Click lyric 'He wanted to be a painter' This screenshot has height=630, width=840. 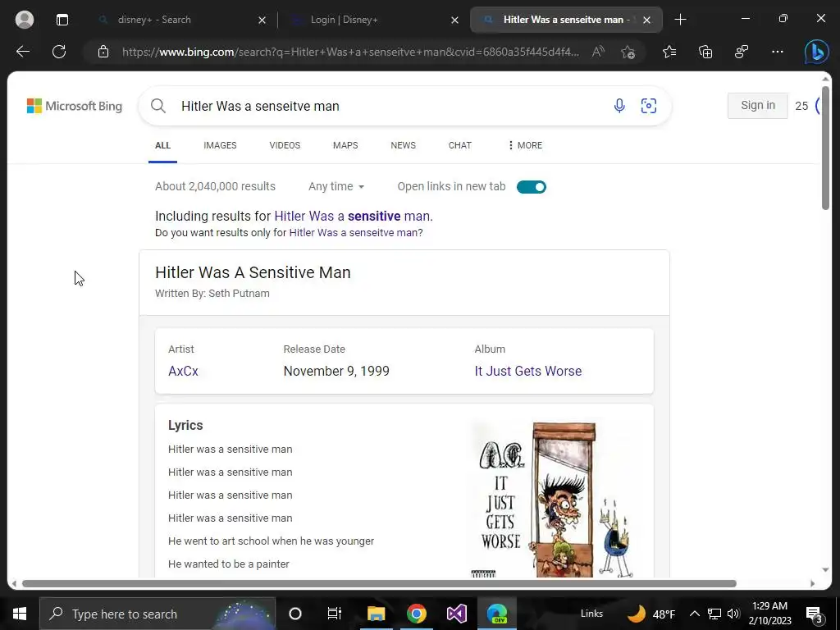(x=229, y=564)
